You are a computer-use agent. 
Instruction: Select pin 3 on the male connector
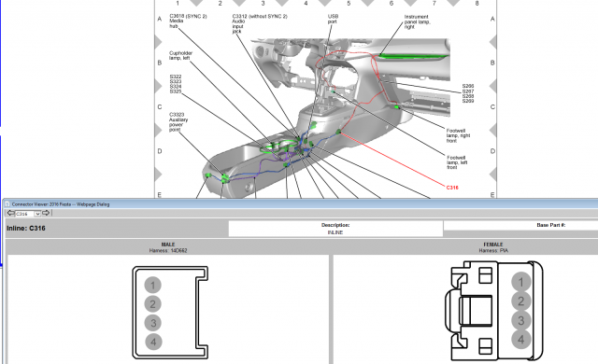(153, 323)
